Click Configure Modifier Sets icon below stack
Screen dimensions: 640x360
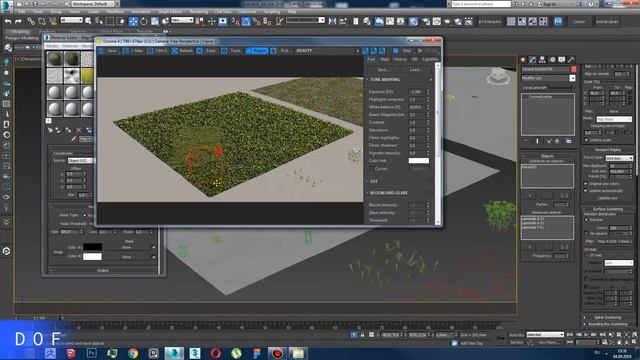(569, 141)
